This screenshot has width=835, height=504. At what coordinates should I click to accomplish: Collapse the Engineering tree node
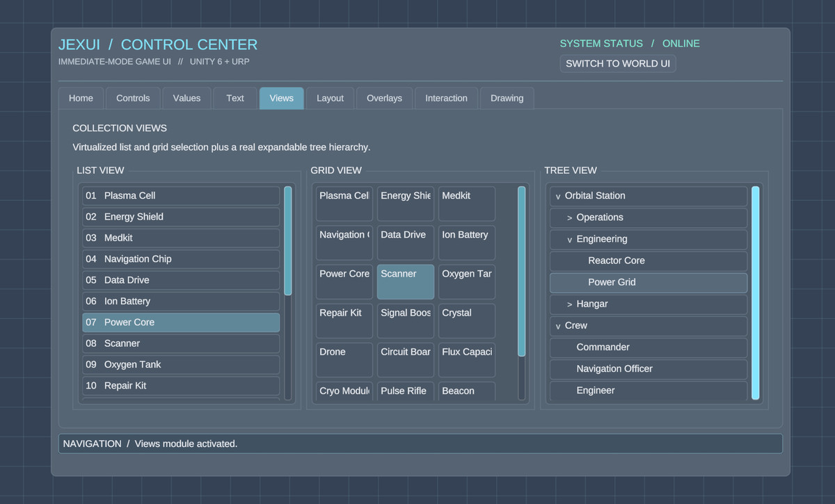pos(569,239)
